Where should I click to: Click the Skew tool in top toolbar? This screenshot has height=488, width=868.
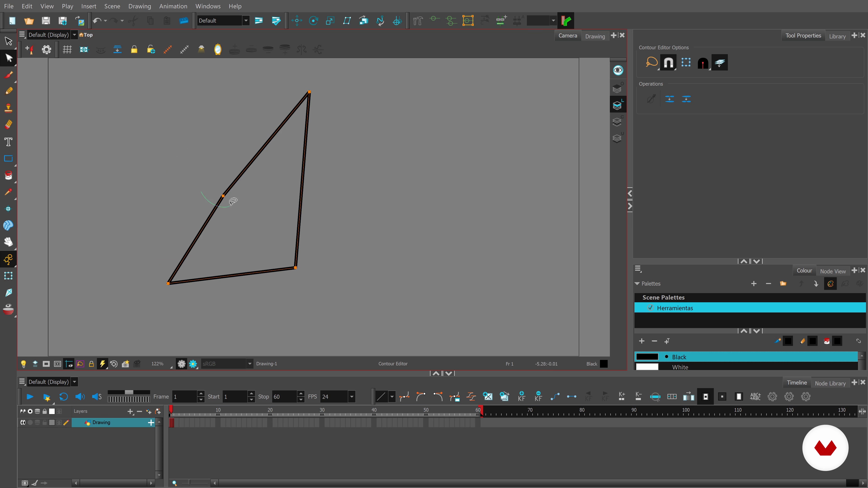[x=347, y=21]
